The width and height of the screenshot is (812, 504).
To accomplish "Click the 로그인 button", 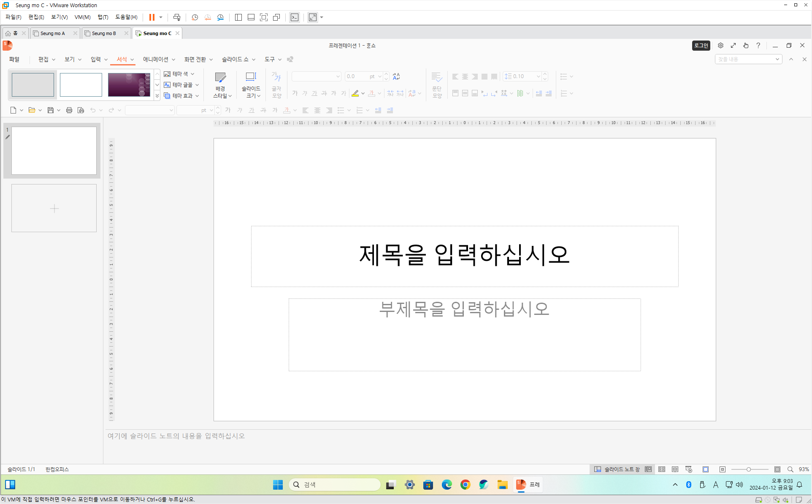I will tap(701, 45).
